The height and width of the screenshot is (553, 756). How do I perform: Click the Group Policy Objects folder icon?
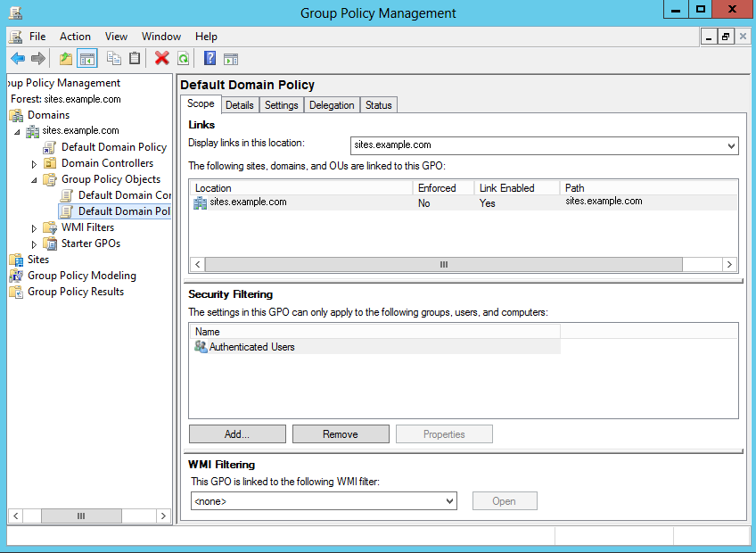coord(50,179)
